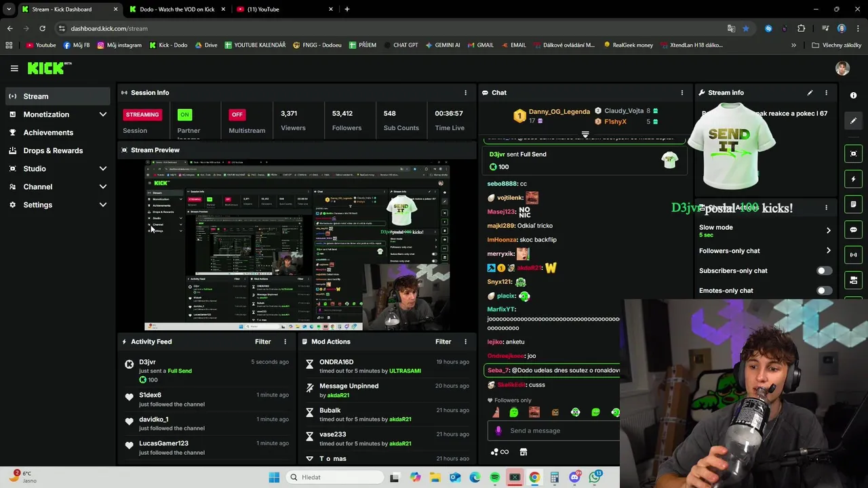Open Followers-only chat settings chevron
The width and height of the screenshot is (868, 488).
coord(828,251)
